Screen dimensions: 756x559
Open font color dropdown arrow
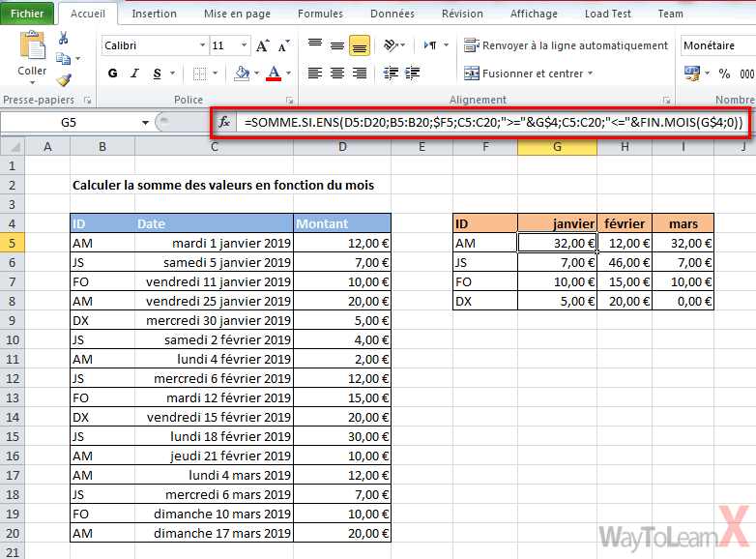pyautogui.click(x=288, y=74)
